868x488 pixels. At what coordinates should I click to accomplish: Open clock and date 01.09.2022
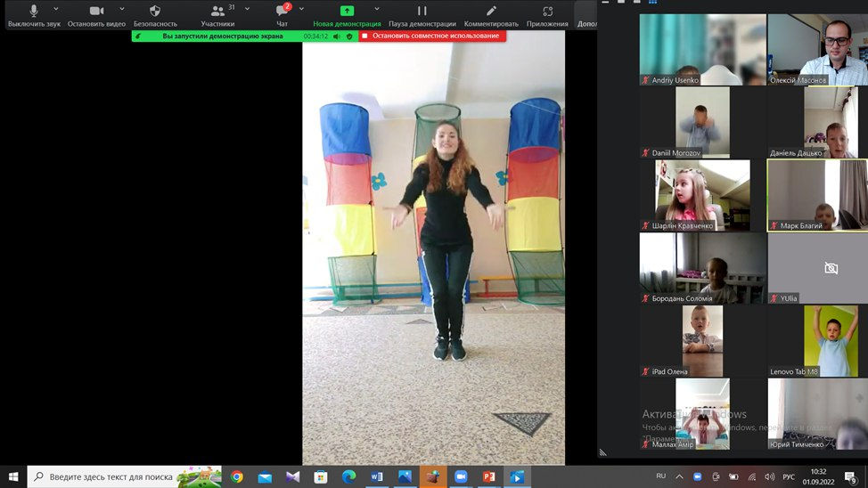pyautogui.click(x=818, y=476)
